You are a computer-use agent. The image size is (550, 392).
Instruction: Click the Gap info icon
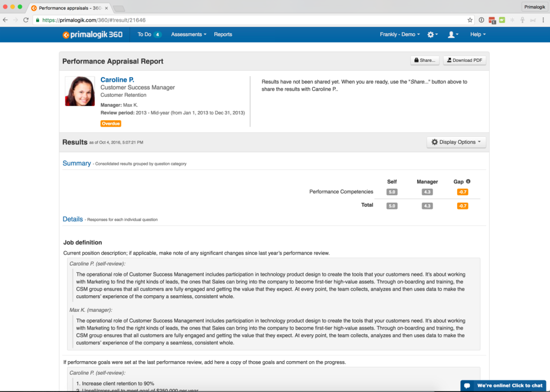click(x=468, y=181)
